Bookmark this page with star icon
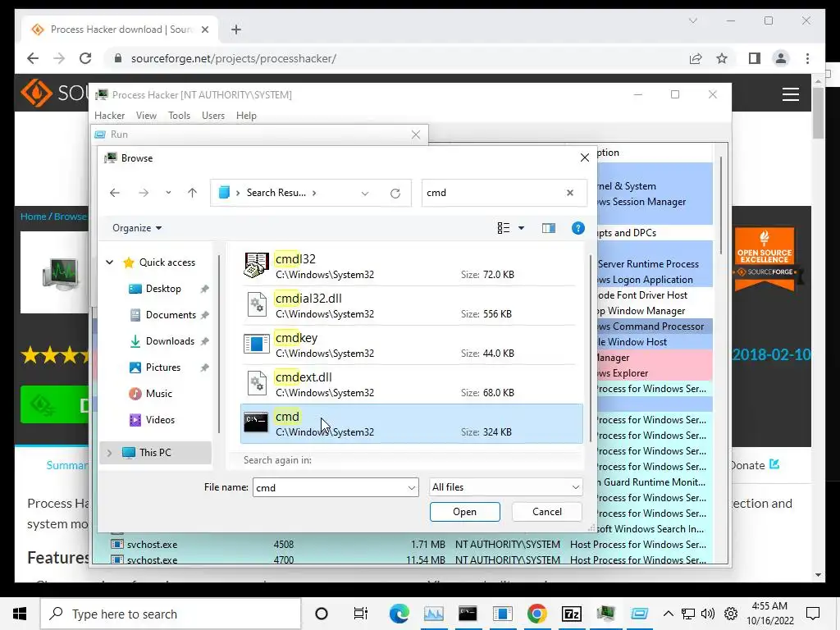The width and height of the screenshot is (840, 630). [722, 58]
